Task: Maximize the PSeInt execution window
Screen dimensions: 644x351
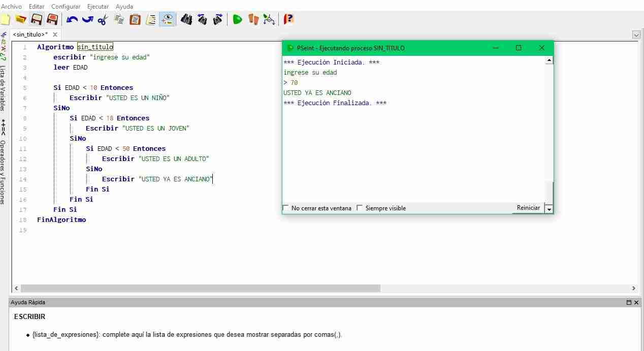Action: pos(519,48)
